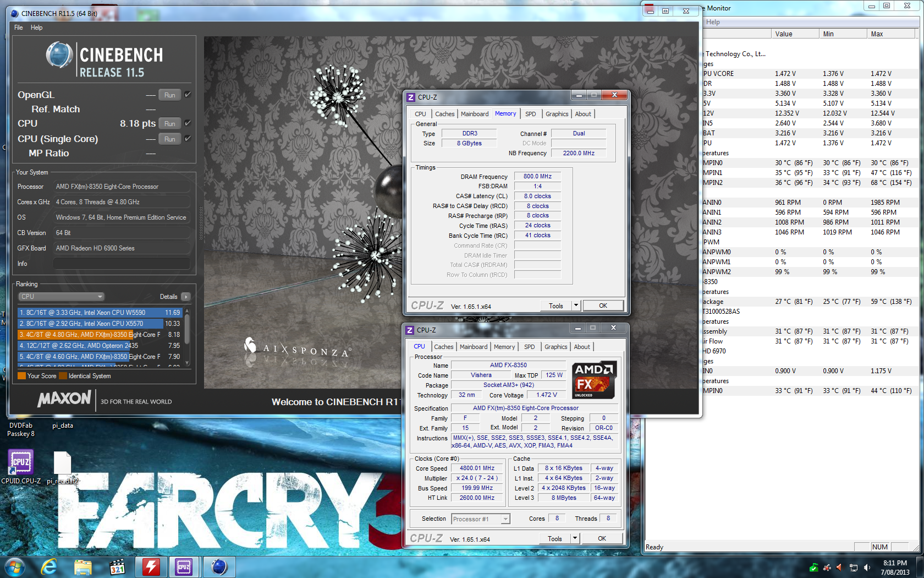Viewport: 924px width, 578px height.
Task: Run the CPU Single Core benchmark
Action: [170, 139]
